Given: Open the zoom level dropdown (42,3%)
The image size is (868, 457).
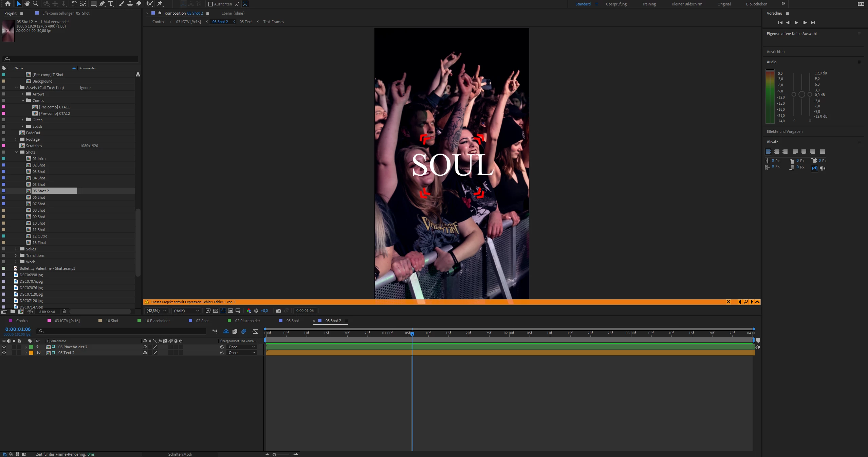Looking at the screenshot, I should point(156,311).
